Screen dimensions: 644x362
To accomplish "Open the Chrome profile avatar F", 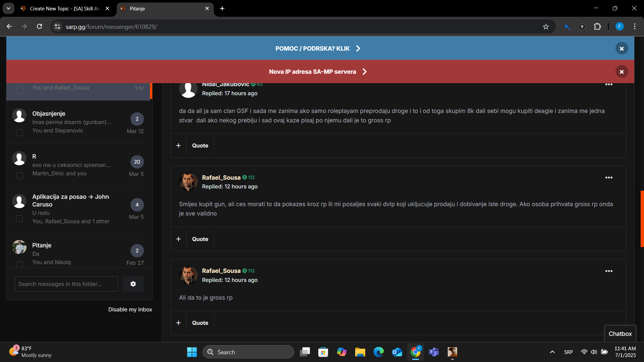I will [x=620, y=26].
